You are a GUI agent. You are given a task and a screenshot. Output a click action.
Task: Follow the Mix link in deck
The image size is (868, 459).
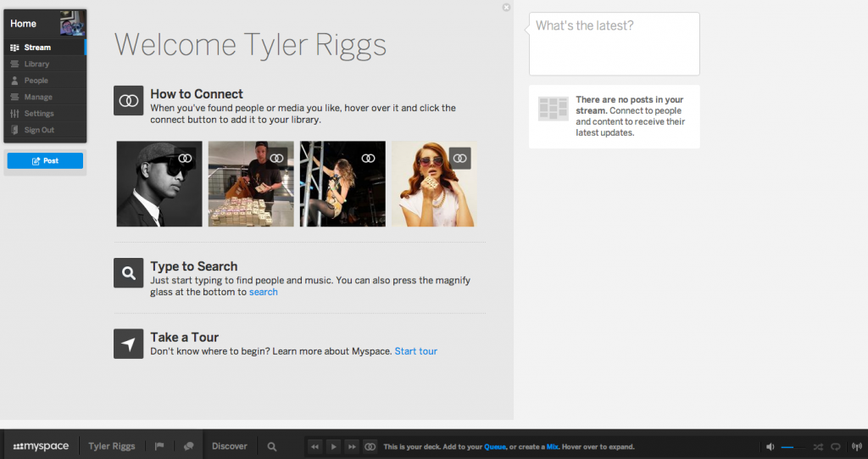(x=553, y=447)
